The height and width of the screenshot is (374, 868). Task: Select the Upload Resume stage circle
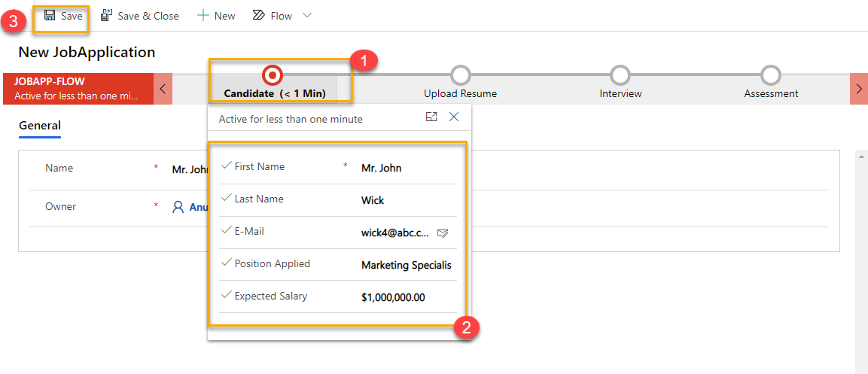460,74
